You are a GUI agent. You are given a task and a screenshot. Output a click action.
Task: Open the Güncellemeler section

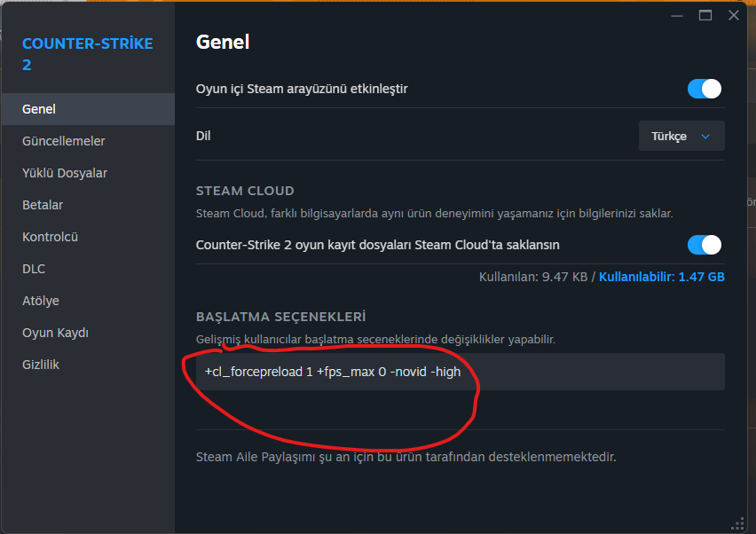tap(64, 141)
